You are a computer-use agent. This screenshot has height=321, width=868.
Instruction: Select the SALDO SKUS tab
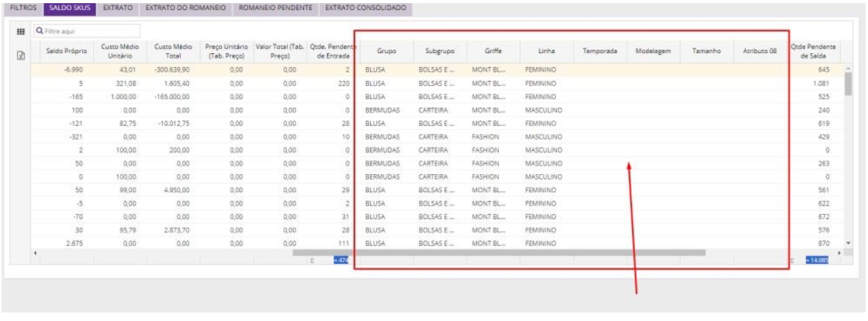coord(69,9)
